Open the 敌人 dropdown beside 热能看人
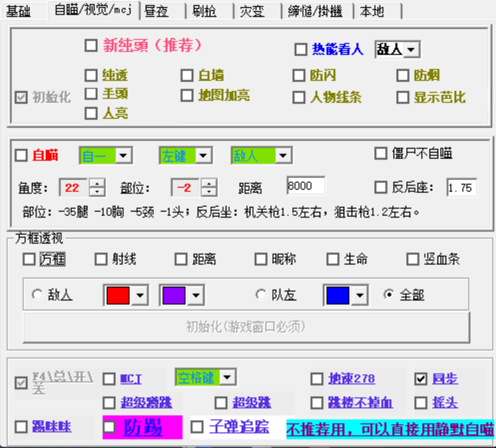 pyautogui.click(x=411, y=49)
